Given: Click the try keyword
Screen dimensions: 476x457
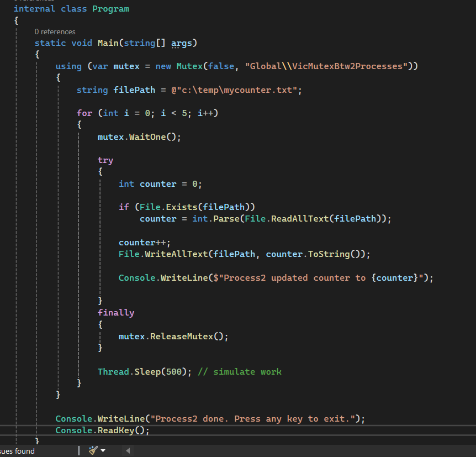Looking at the screenshot, I should [105, 160].
